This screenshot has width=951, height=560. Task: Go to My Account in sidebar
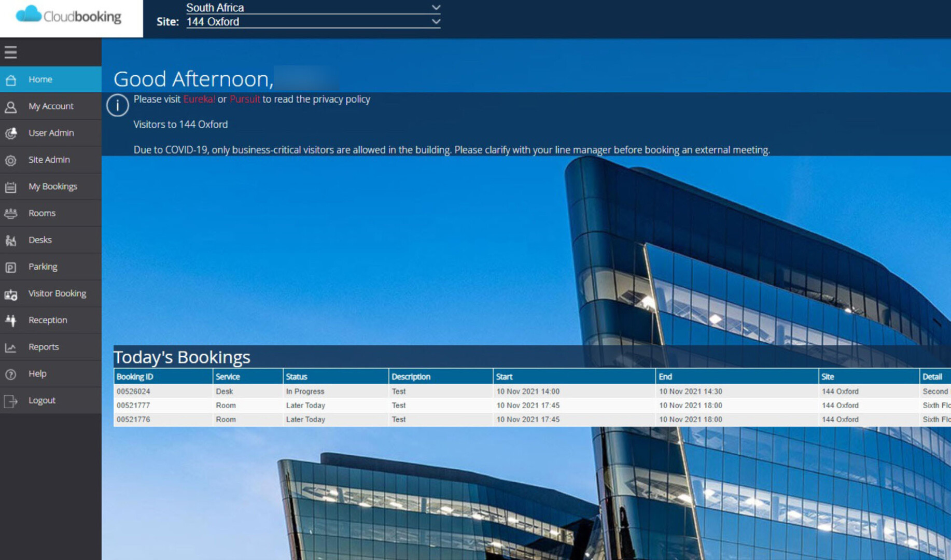point(51,106)
